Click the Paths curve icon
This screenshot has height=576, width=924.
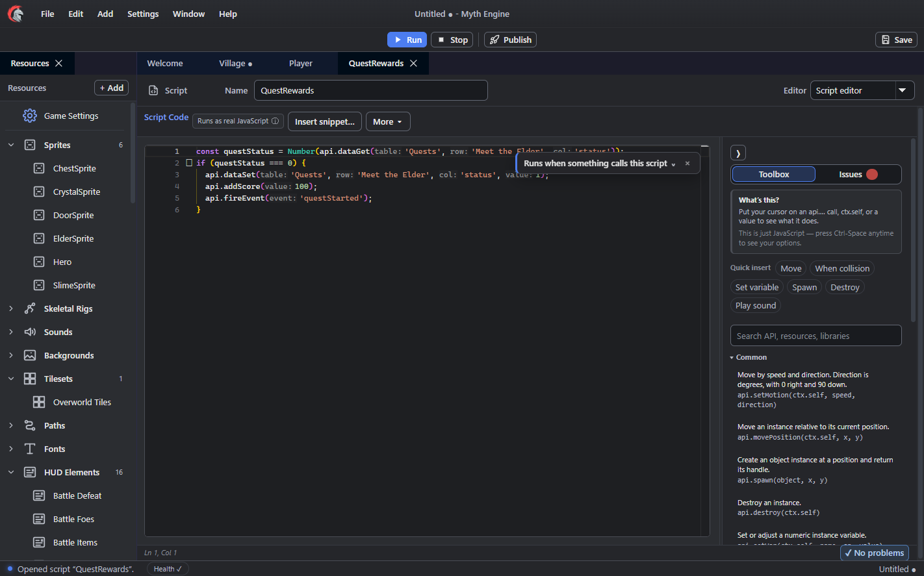tap(30, 425)
